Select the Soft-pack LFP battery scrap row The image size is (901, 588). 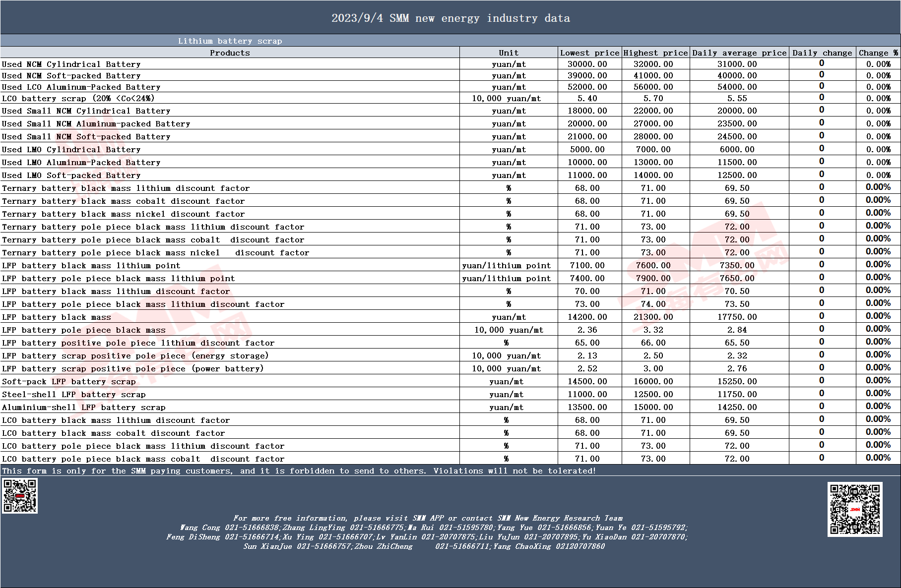[x=450, y=381]
